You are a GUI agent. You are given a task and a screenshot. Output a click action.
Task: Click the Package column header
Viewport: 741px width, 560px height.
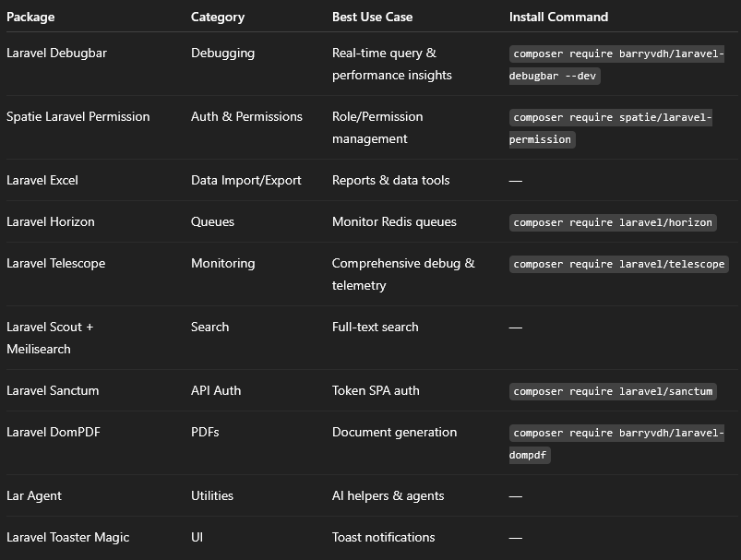click(30, 17)
